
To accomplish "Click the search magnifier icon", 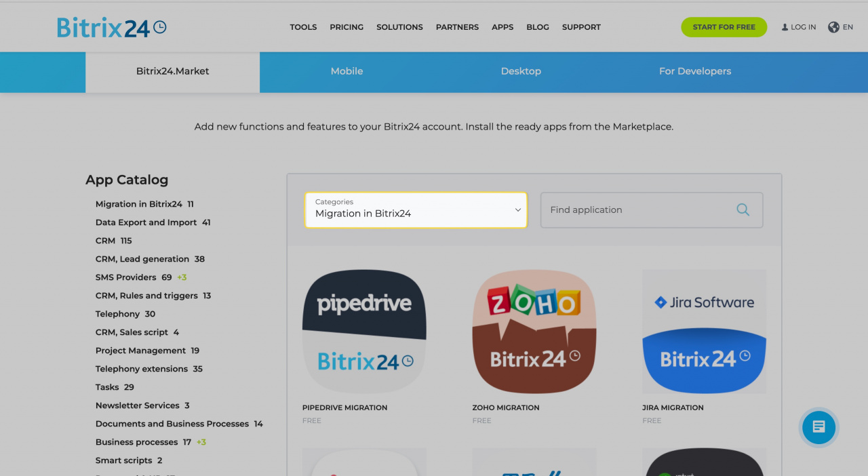I will point(743,210).
